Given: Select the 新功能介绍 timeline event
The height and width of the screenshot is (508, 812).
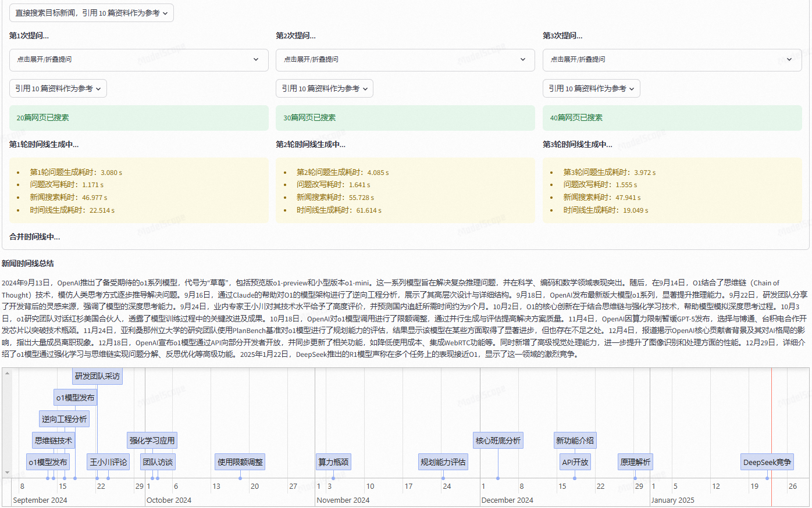Looking at the screenshot, I should pos(575,441).
